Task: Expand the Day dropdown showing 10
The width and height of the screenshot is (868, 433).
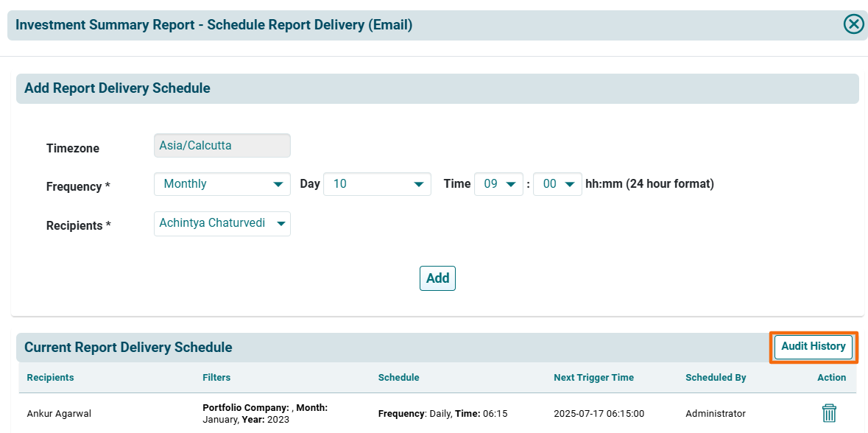Action: point(377,184)
